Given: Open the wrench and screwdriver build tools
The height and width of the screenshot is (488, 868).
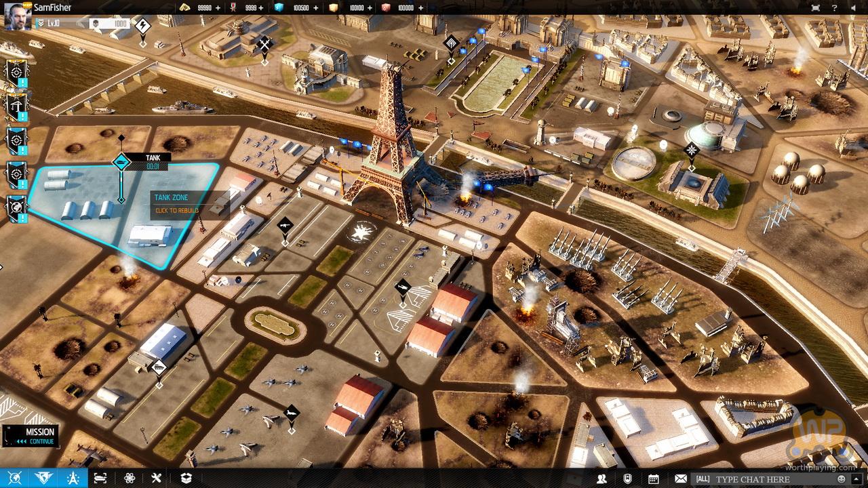Looking at the screenshot, I should (157, 478).
